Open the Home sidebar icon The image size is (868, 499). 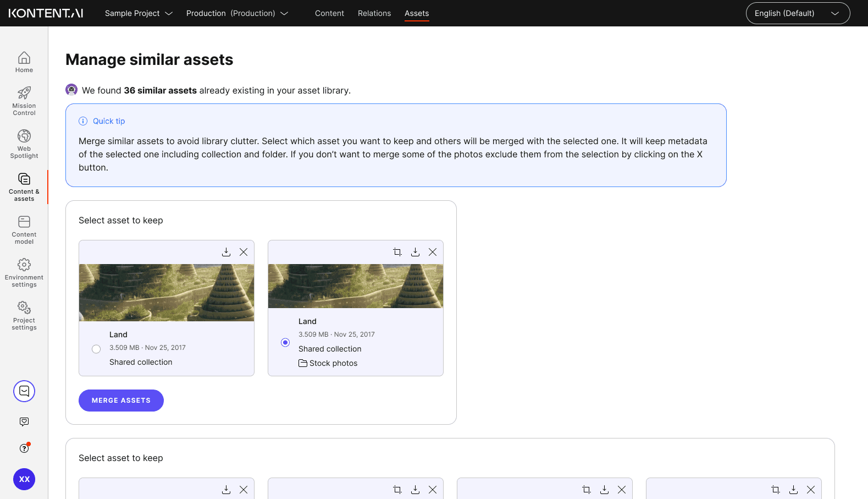click(x=24, y=62)
